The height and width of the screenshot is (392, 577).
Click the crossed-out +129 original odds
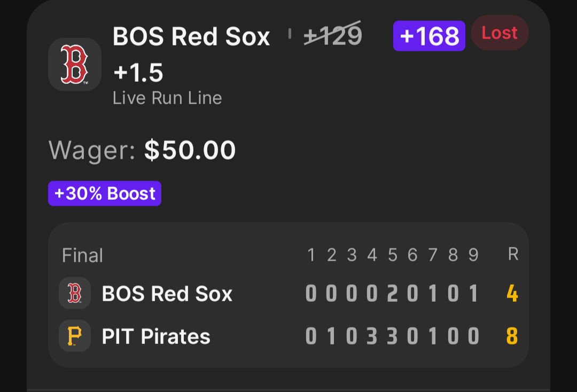coord(333,35)
